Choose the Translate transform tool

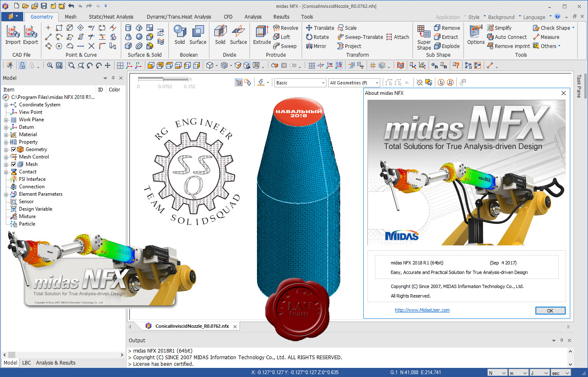point(320,28)
